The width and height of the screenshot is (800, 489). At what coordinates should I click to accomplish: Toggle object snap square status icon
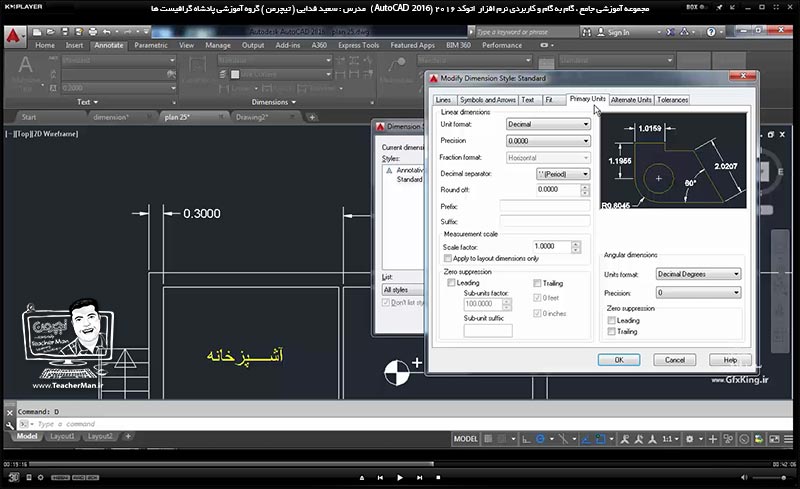[601, 439]
